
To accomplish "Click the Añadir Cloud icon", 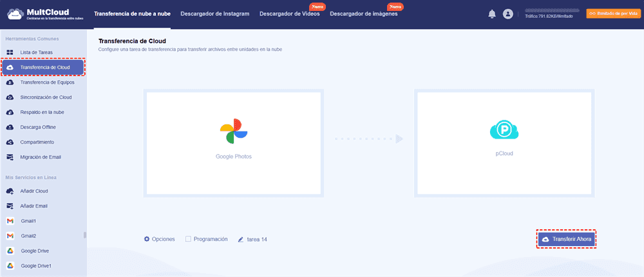I will [x=10, y=191].
